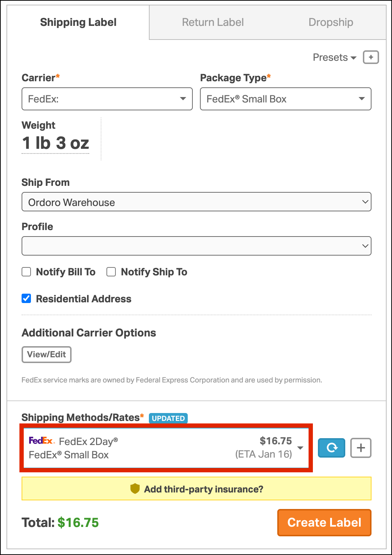
Task: Select the Shipping Label tab
Action: pos(78,22)
